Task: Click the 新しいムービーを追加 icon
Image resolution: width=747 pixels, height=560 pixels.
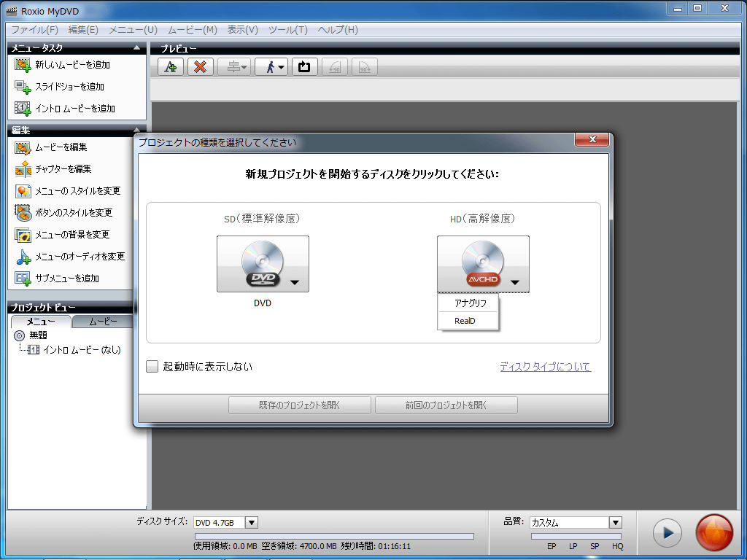Action: point(23,65)
